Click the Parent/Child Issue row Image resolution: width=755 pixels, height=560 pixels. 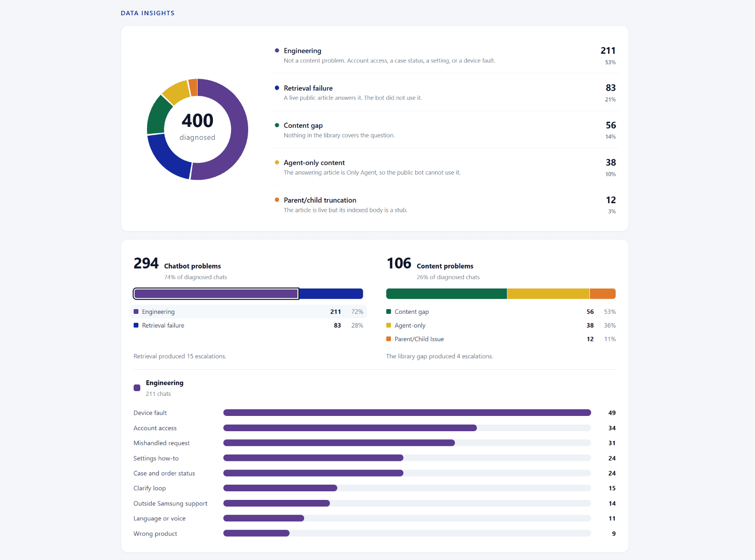(501, 339)
